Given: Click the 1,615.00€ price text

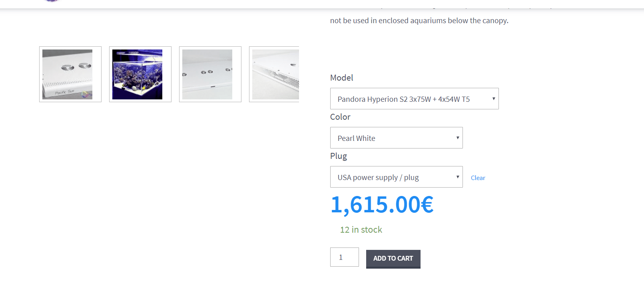Looking at the screenshot, I should pyautogui.click(x=382, y=205).
